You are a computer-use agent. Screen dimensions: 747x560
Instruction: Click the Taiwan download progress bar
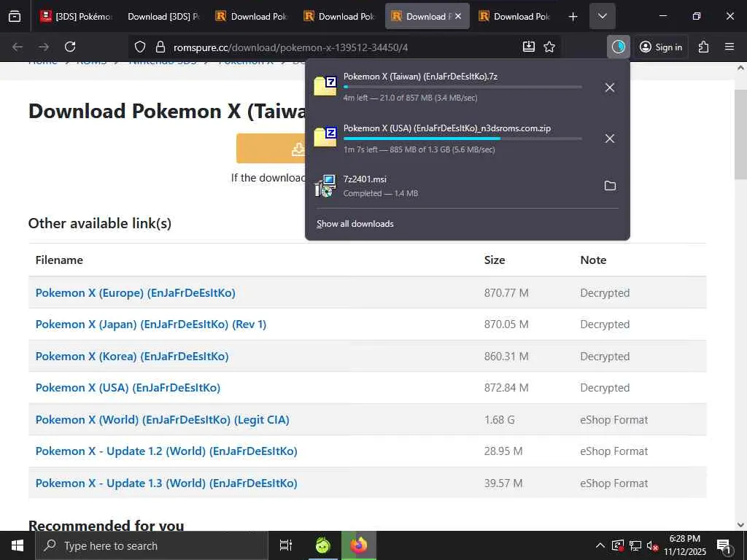tap(462, 87)
